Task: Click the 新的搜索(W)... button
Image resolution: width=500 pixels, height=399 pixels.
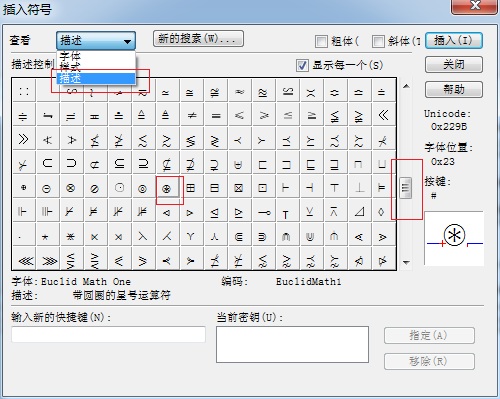Action: 198,39
